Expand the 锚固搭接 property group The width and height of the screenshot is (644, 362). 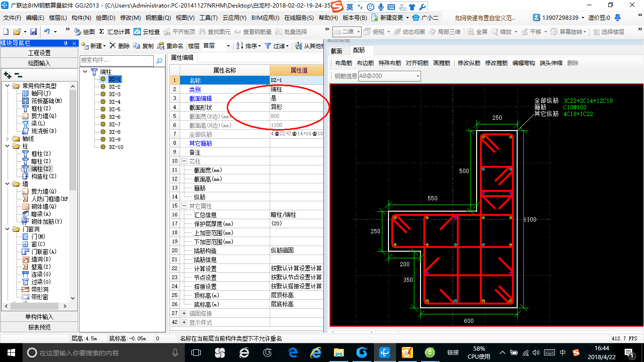(184, 313)
